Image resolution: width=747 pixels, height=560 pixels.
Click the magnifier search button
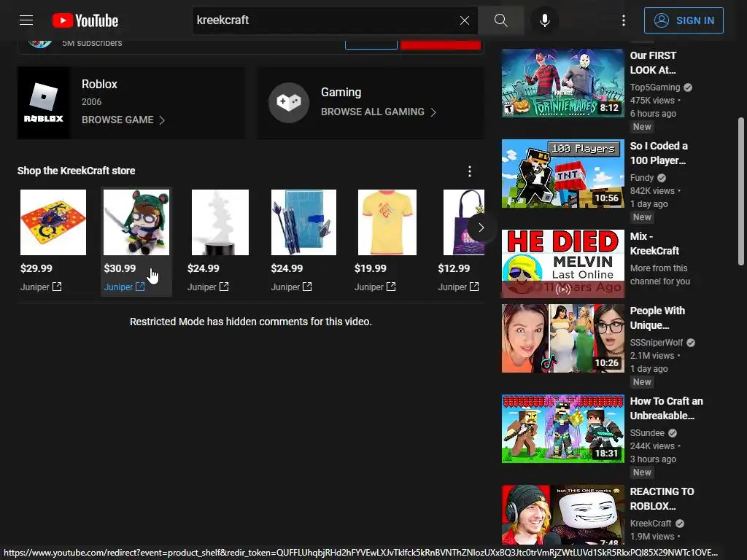[x=500, y=20]
